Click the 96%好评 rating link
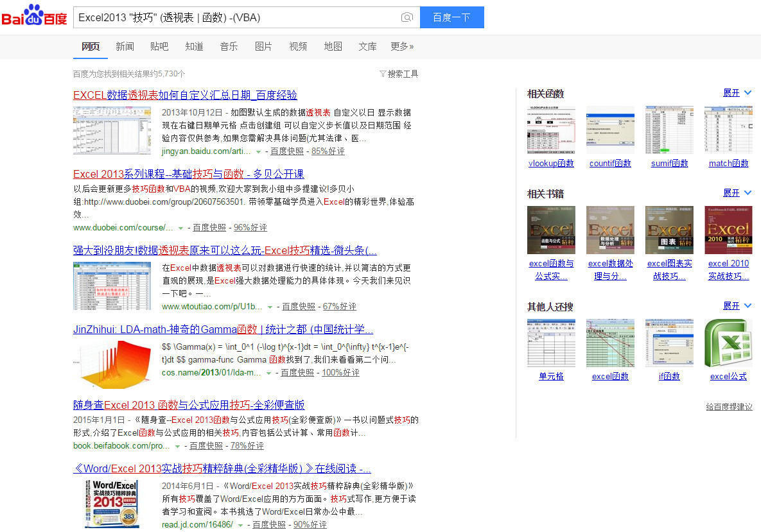Image resolution: width=761 pixels, height=532 pixels. pyautogui.click(x=250, y=227)
